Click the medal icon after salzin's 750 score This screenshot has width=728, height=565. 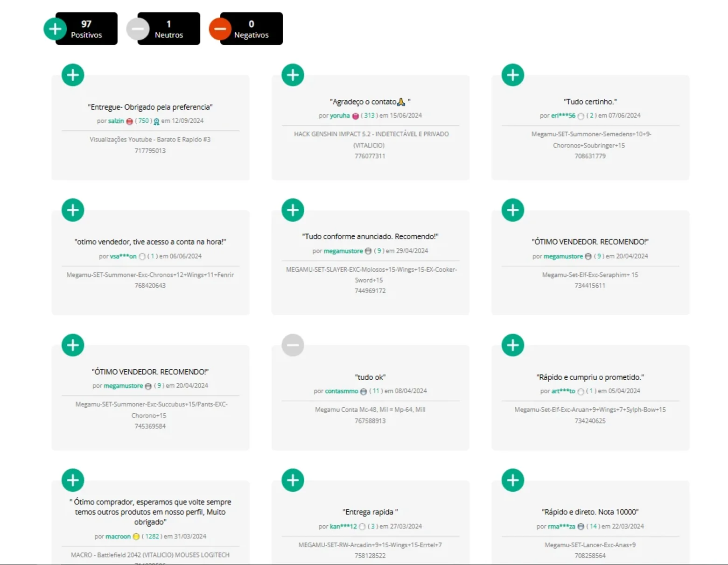point(156,121)
